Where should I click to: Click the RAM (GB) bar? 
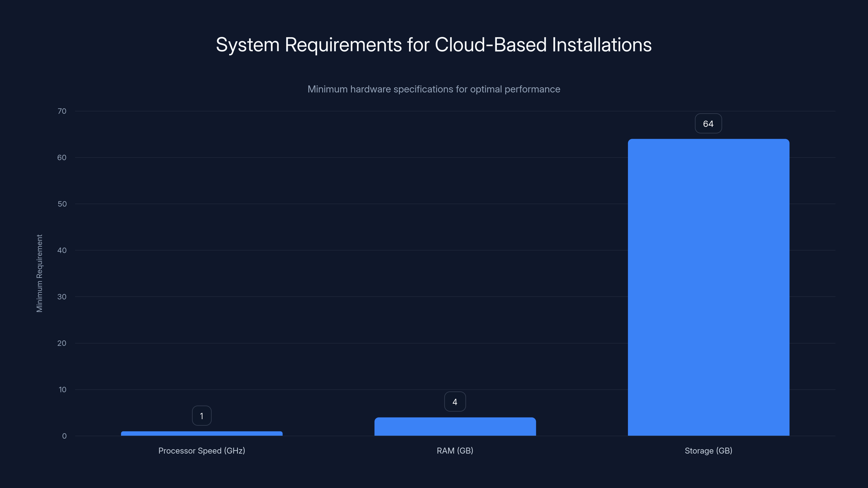pyautogui.click(x=455, y=426)
